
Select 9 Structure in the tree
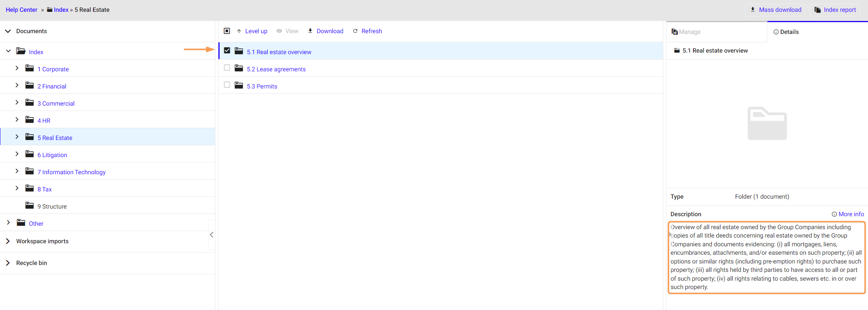(52, 206)
